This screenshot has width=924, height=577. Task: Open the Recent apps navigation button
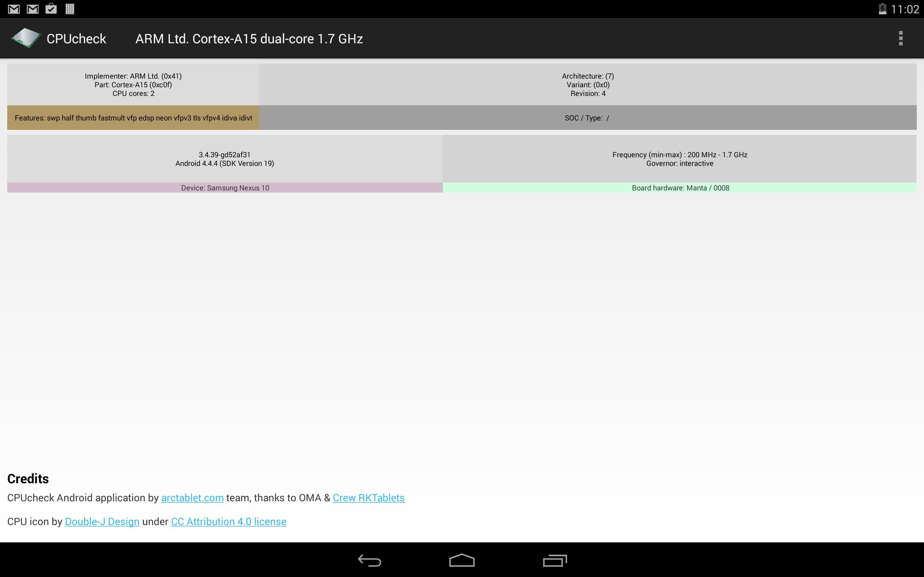(554, 560)
